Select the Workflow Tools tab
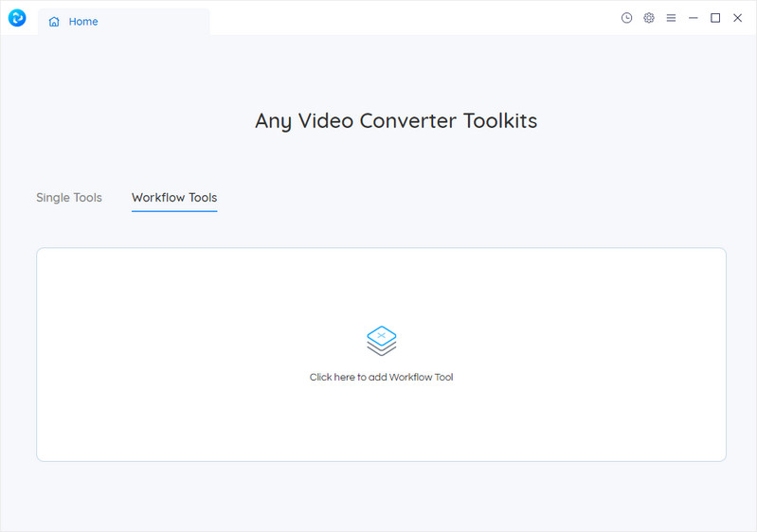The width and height of the screenshot is (757, 532). click(174, 198)
